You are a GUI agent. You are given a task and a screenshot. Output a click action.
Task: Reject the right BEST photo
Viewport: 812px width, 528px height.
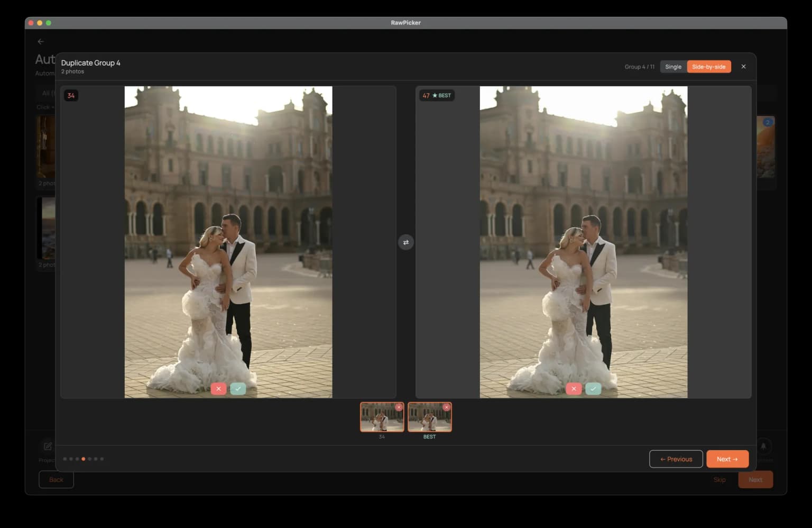(x=574, y=389)
